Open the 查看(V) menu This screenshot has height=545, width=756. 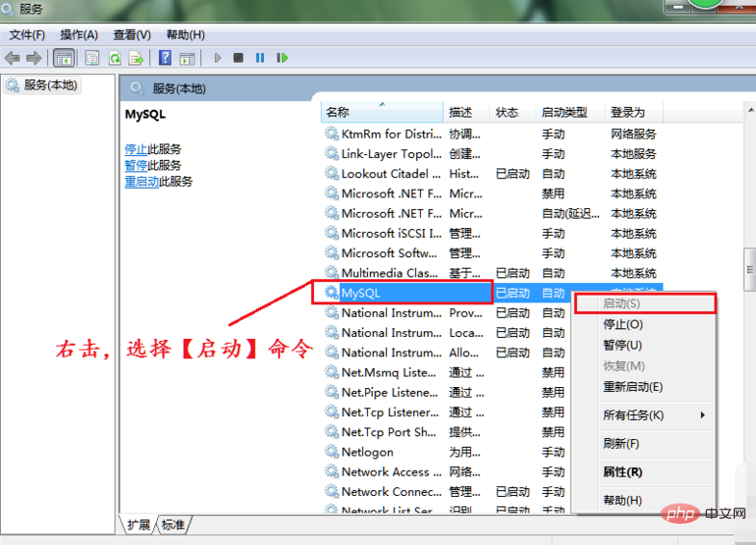click(x=132, y=36)
